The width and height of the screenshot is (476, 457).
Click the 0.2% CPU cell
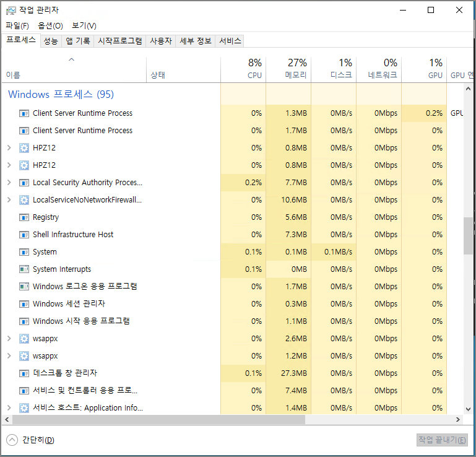(x=243, y=183)
